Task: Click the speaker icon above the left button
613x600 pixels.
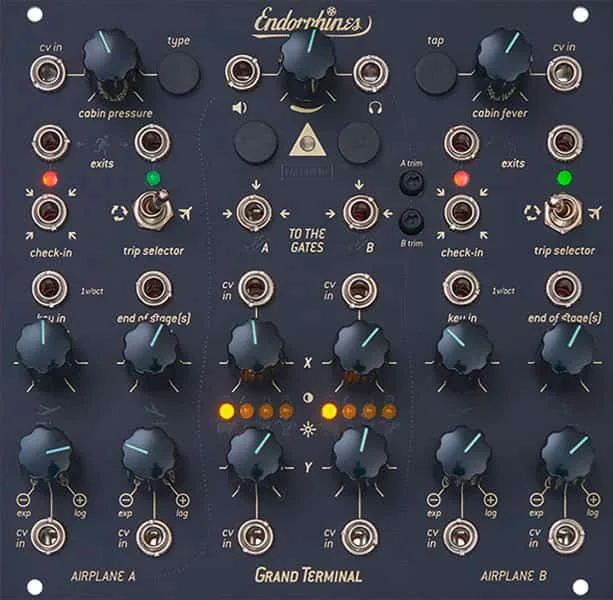Action: [239, 107]
